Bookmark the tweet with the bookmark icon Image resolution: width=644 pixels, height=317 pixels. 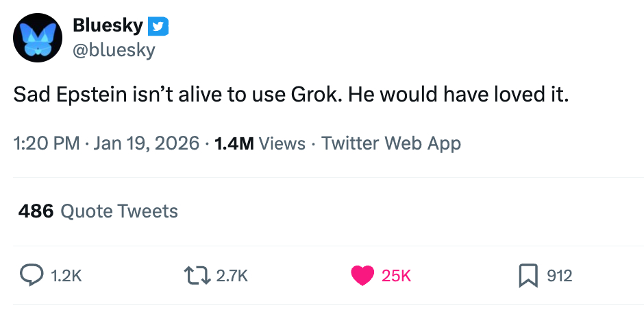pos(528,275)
